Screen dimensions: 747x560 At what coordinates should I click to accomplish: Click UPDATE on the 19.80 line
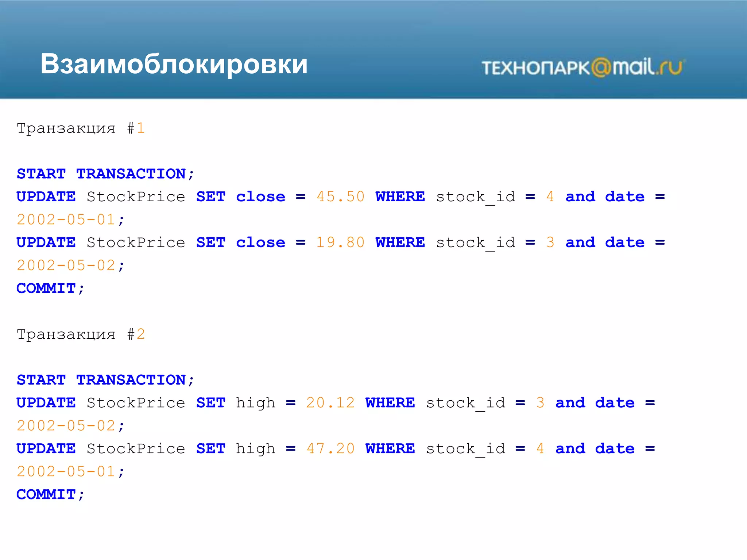[46, 242]
